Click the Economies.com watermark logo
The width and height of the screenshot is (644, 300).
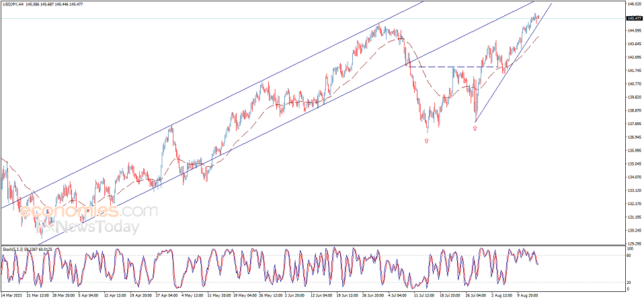(x=87, y=212)
